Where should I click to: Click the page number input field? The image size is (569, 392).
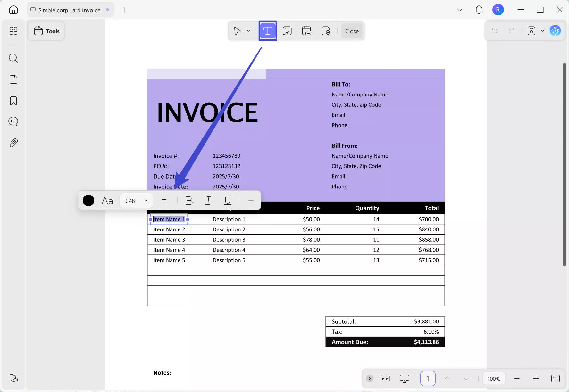point(428,378)
